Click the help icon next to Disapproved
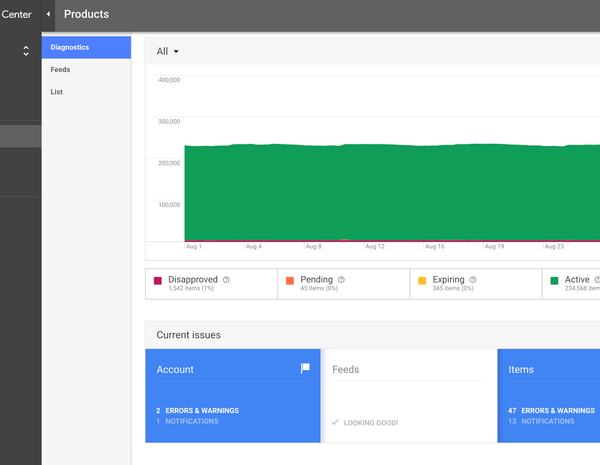The height and width of the screenshot is (465, 600). [226, 280]
